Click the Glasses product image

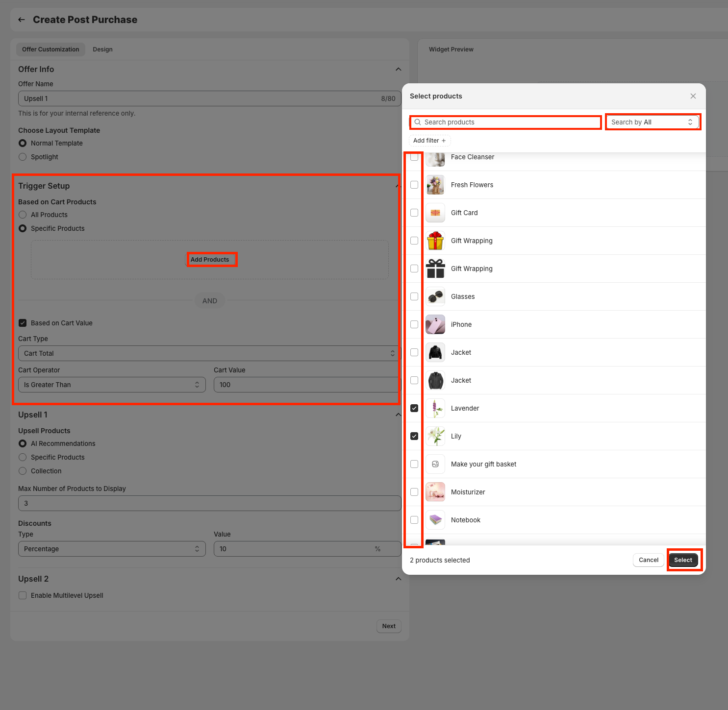435,296
